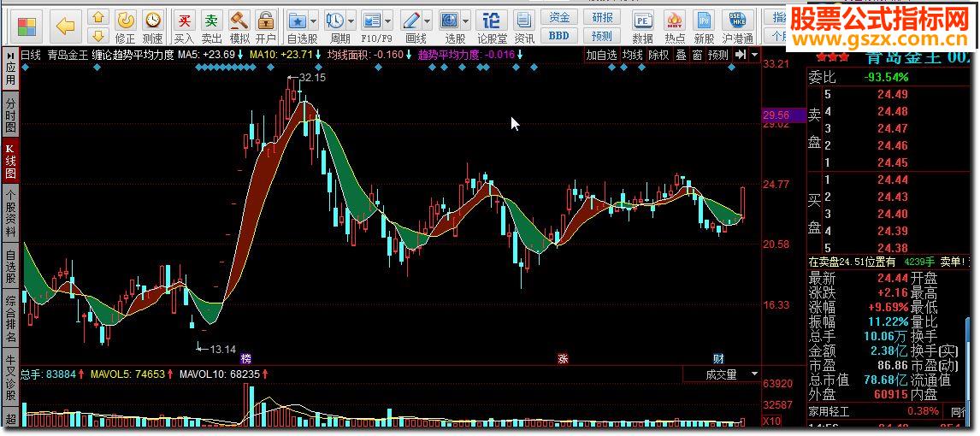Viewport: 980px width, 436px height.
Task: Click the 委比 -93.54% value
Action: (x=887, y=78)
